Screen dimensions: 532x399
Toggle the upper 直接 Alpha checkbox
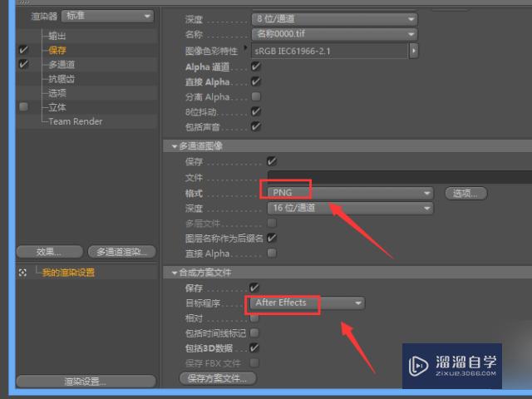[x=256, y=81]
